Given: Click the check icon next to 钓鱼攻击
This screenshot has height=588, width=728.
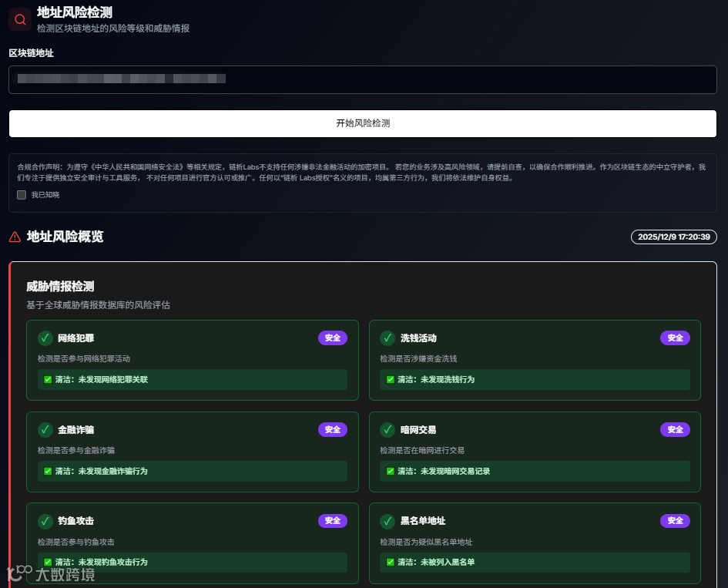Looking at the screenshot, I should pyautogui.click(x=45, y=521).
